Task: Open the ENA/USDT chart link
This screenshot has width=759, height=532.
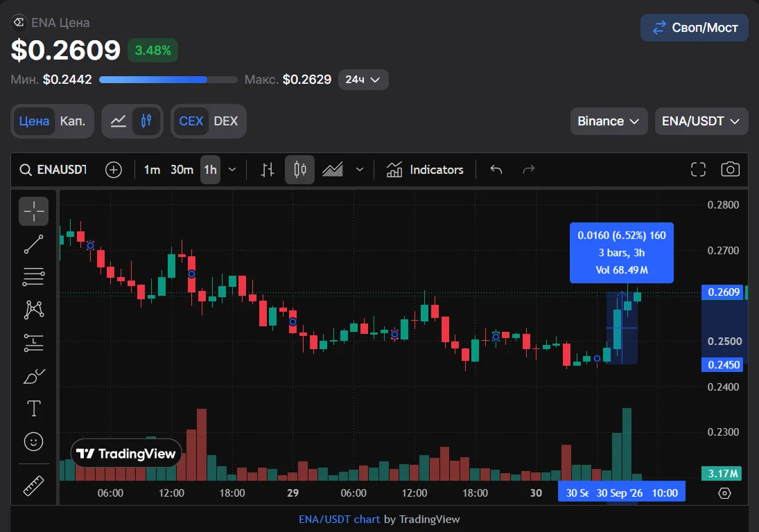Action: pyautogui.click(x=340, y=520)
